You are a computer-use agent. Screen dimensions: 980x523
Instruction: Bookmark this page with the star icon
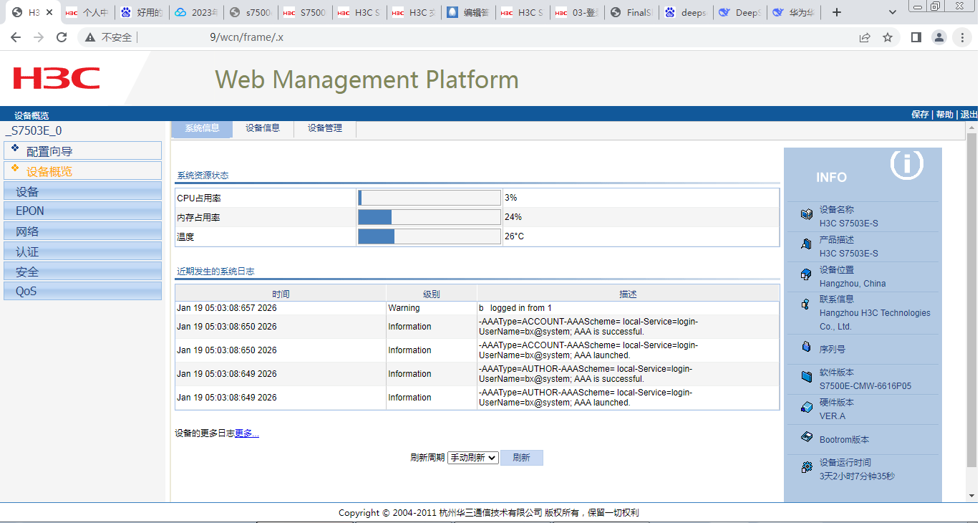tap(888, 37)
